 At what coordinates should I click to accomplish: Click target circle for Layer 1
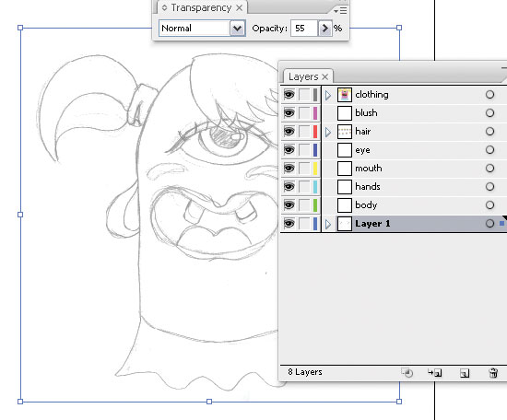click(x=489, y=223)
